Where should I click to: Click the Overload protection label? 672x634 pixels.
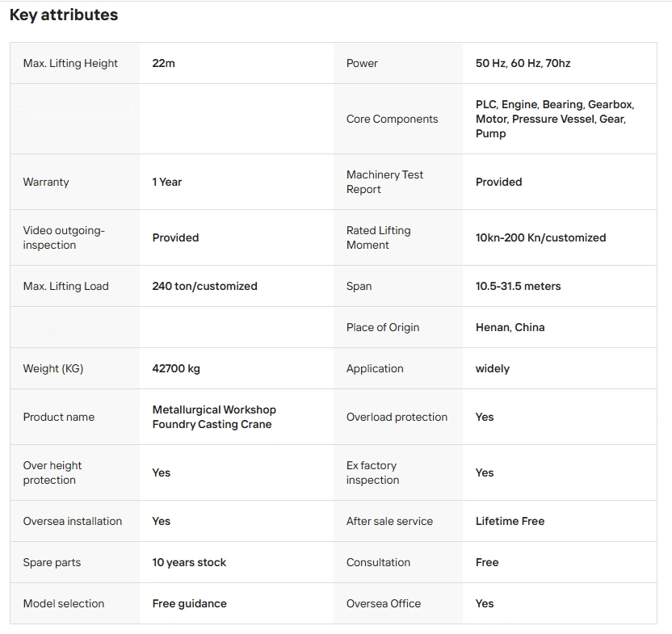tap(397, 417)
